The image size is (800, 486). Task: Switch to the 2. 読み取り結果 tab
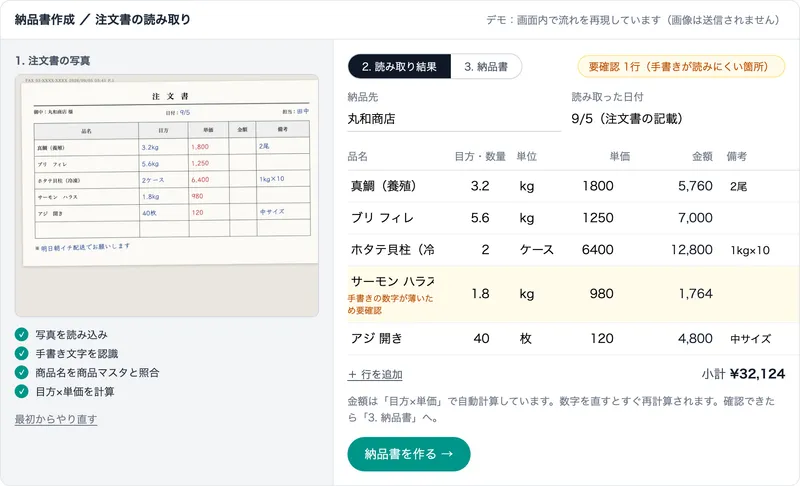pyautogui.click(x=399, y=66)
